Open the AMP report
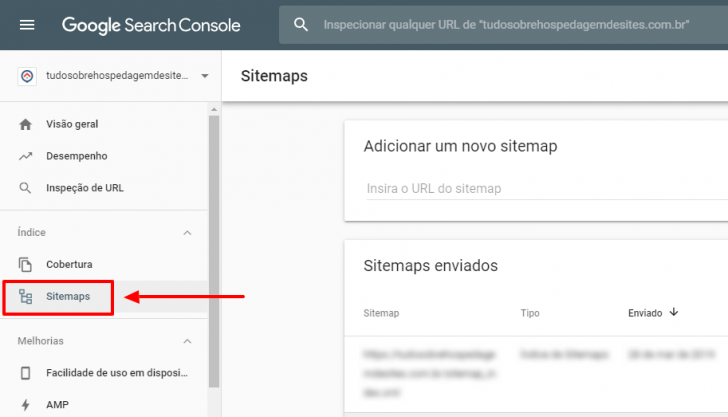Screen dimensions: 728x417 [x=57, y=405]
